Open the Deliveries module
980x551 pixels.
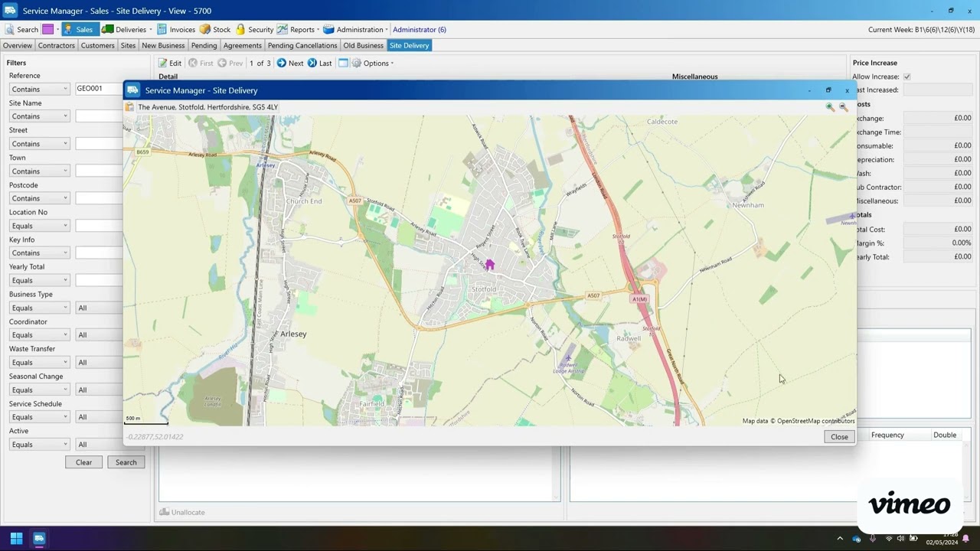click(125, 29)
